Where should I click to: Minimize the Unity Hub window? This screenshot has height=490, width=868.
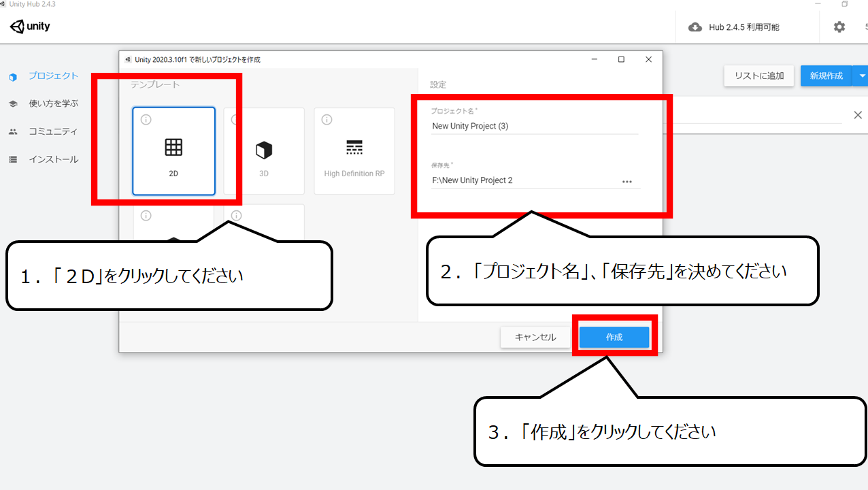[818, 4]
